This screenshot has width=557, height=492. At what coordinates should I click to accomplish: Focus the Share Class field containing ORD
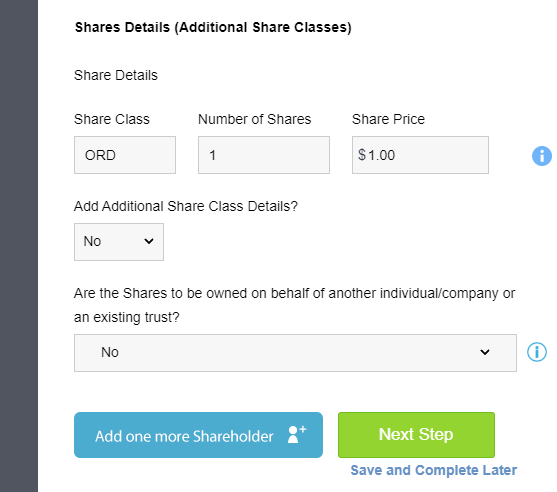click(x=125, y=155)
